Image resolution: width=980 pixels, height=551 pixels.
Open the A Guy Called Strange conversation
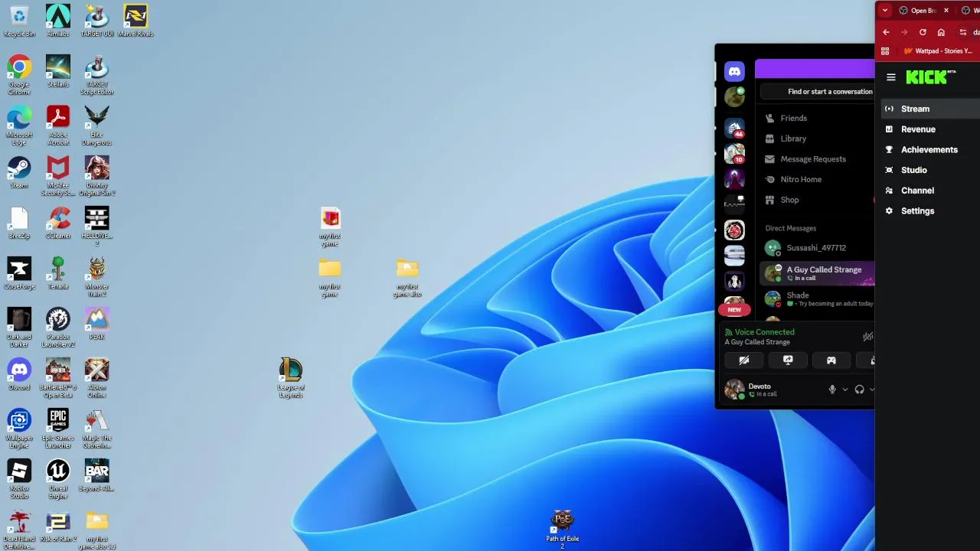pos(818,273)
